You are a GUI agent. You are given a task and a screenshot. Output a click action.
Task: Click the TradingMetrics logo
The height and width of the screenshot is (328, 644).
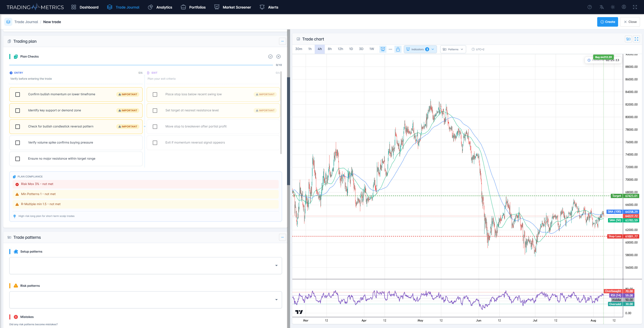[35, 7]
